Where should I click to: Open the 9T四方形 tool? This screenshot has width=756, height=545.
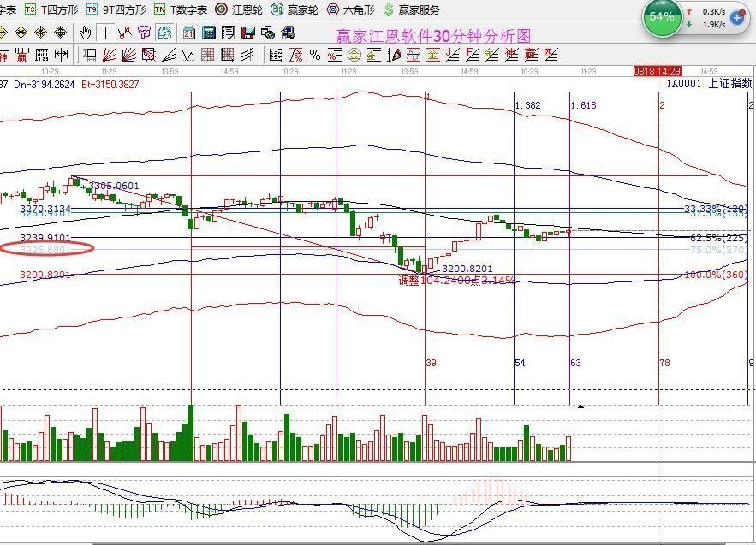click(x=116, y=9)
